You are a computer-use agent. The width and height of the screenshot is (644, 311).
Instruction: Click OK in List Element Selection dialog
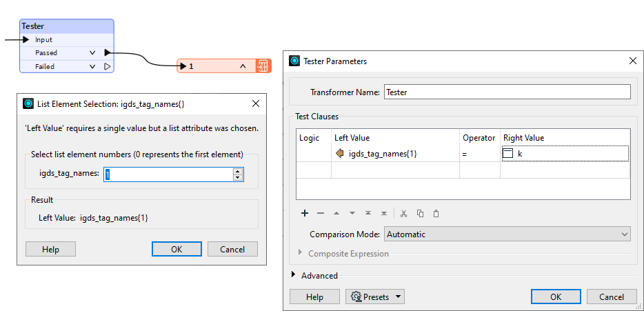[177, 249]
